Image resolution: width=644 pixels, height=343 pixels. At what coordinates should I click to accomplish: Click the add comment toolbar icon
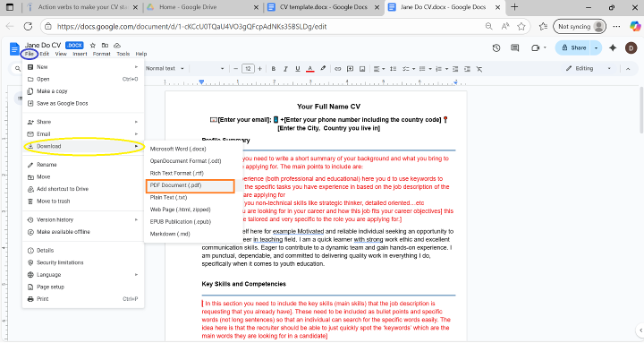tap(350, 69)
